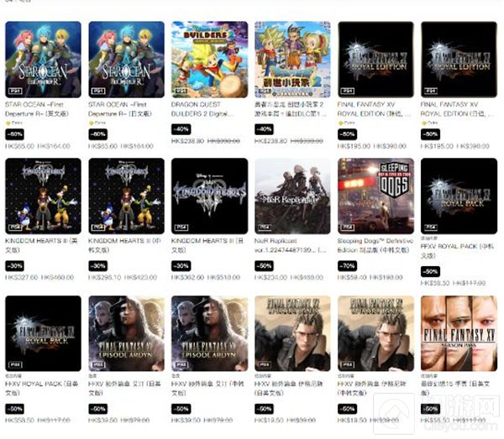
Task: Open first FFXV Episode Ardyn cover image
Action: coord(126,333)
